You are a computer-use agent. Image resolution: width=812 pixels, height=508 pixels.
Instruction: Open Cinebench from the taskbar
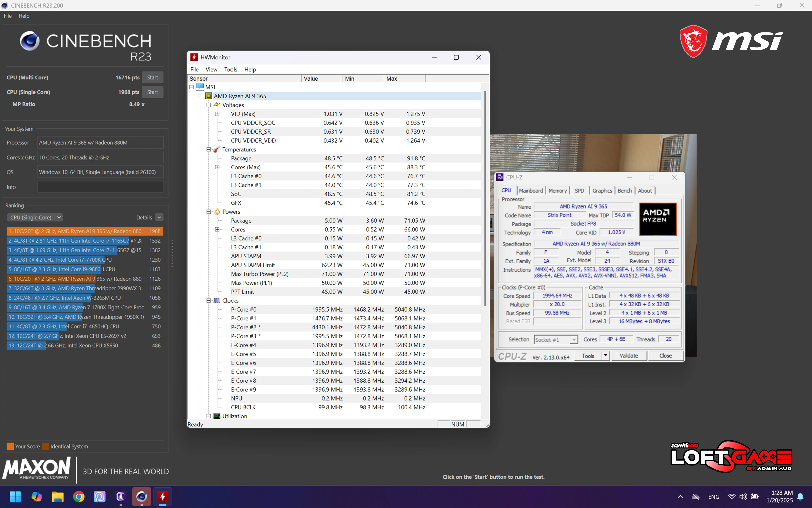point(142,496)
